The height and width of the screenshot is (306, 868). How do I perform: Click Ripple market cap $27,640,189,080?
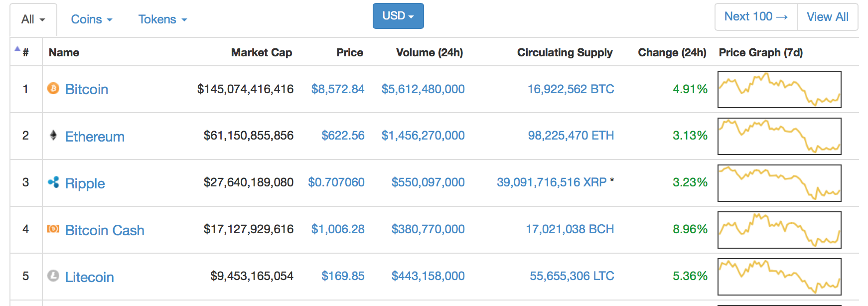point(249,182)
